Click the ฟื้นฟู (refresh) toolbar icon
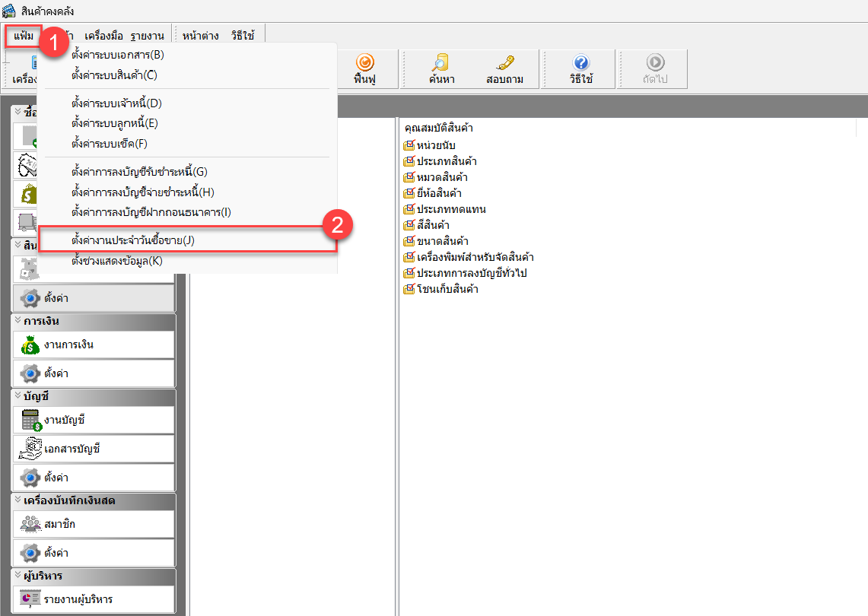This screenshot has width=868, height=616. click(x=365, y=69)
